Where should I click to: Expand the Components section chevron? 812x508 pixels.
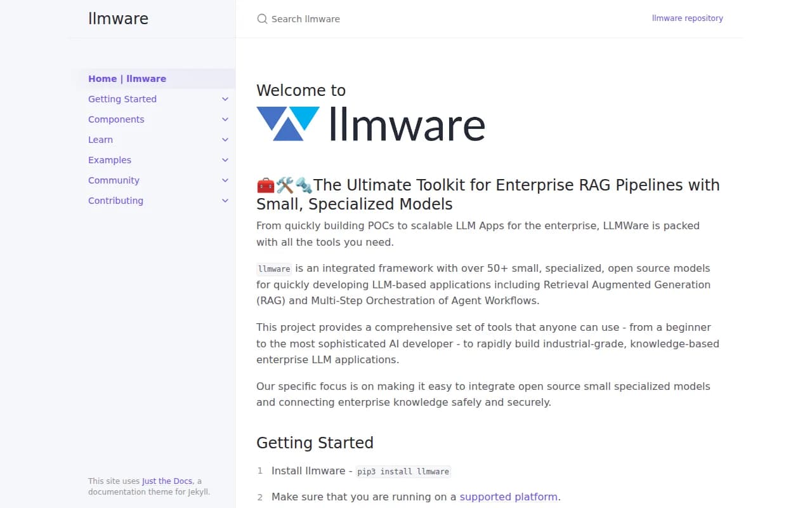225,119
